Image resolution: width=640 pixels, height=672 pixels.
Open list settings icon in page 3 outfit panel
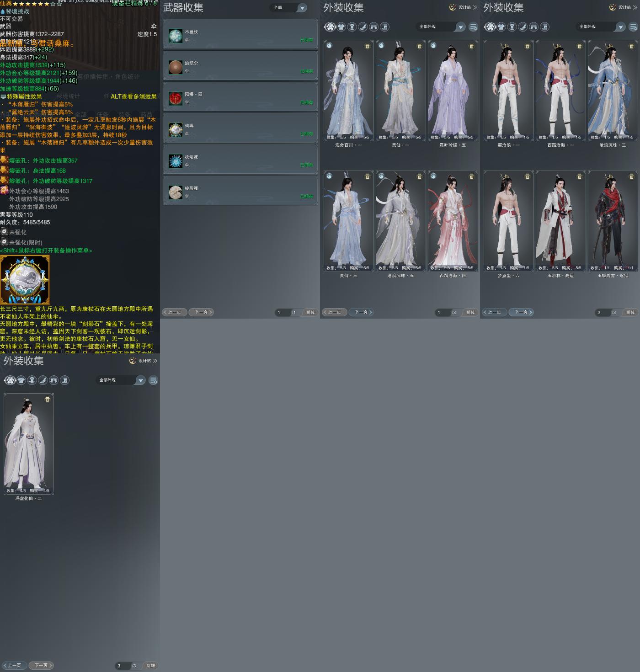154,380
